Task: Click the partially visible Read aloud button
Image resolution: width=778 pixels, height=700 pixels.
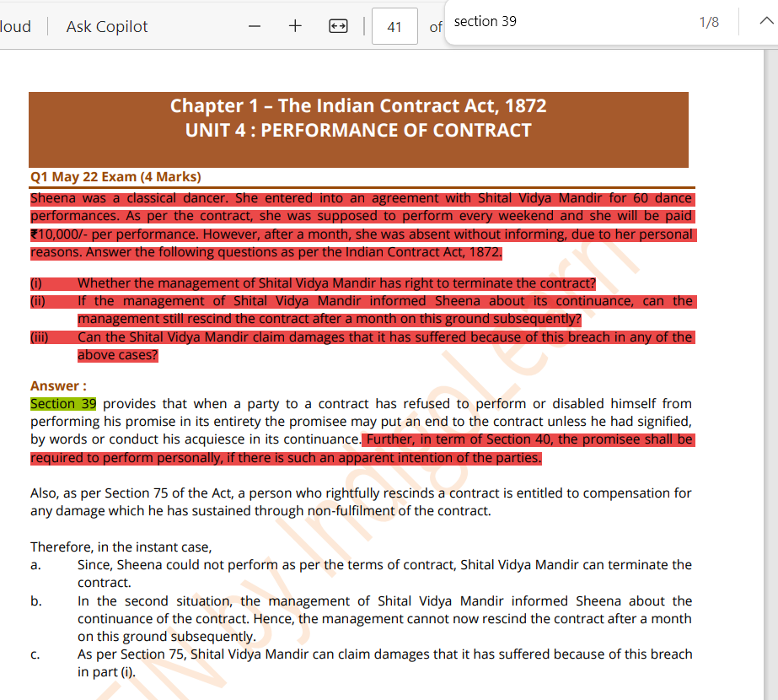Action: (15, 26)
